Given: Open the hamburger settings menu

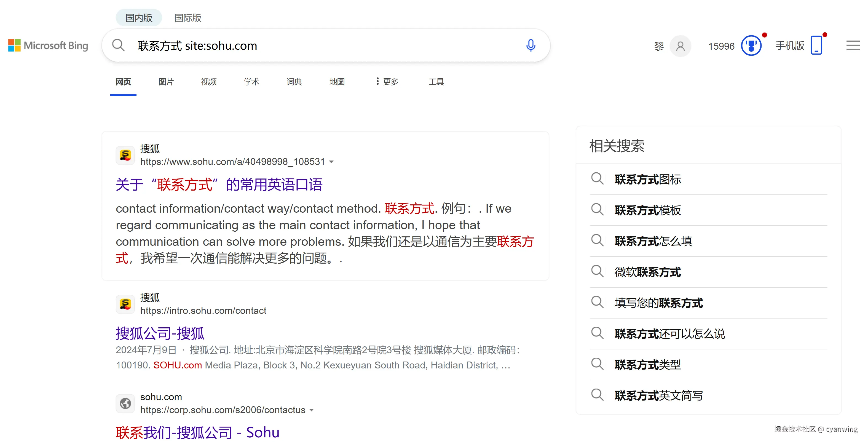Looking at the screenshot, I should click(853, 45).
